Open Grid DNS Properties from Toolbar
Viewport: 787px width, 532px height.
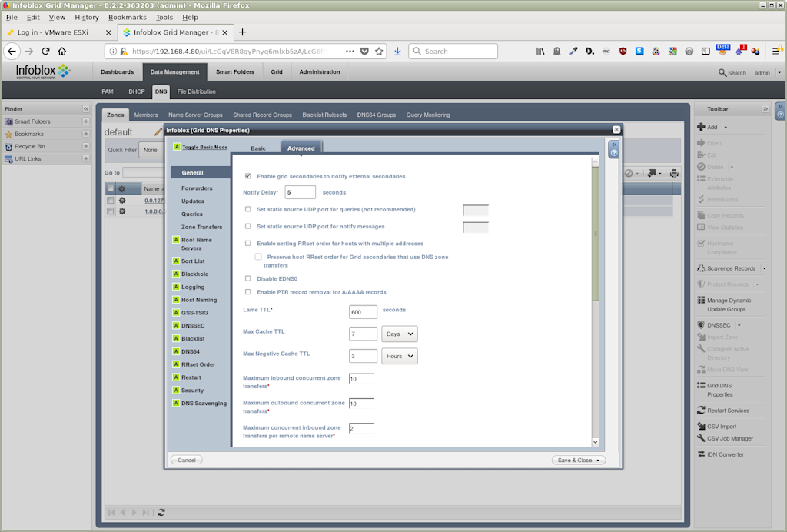(x=719, y=390)
